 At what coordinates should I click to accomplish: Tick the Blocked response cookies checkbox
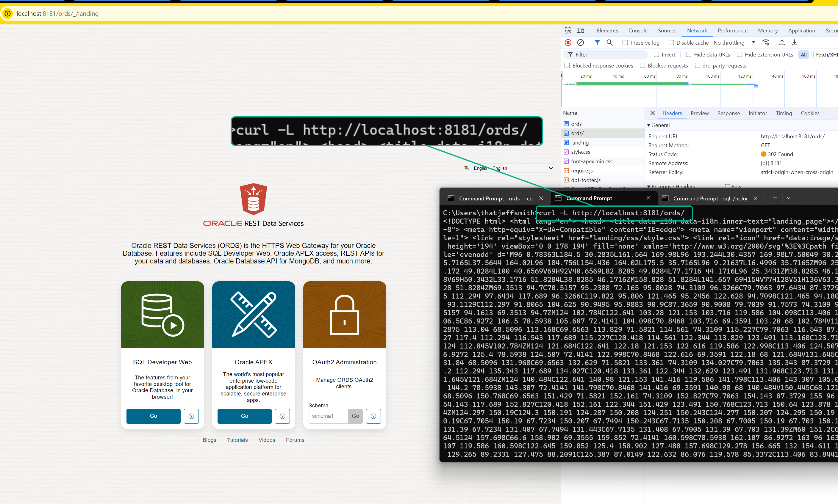coord(567,65)
